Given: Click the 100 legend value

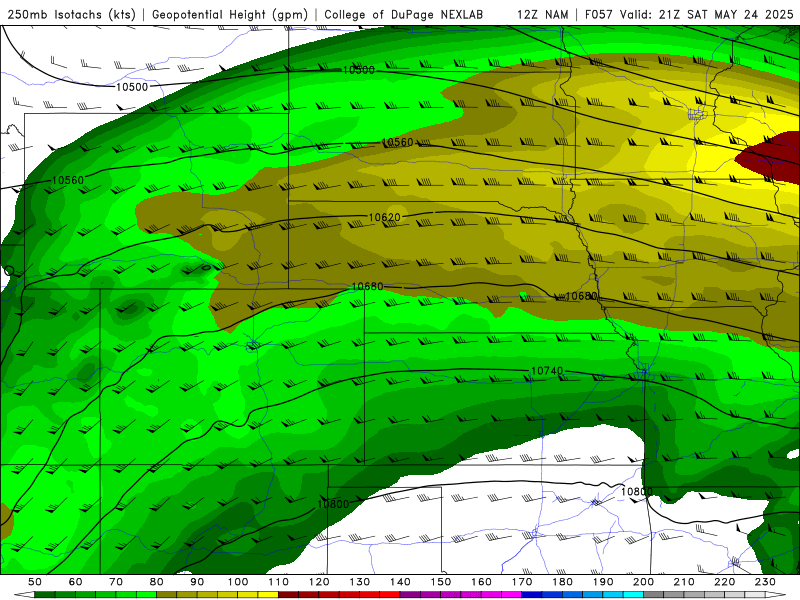Looking at the screenshot, I should pyautogui.click(x=238, y=582).
